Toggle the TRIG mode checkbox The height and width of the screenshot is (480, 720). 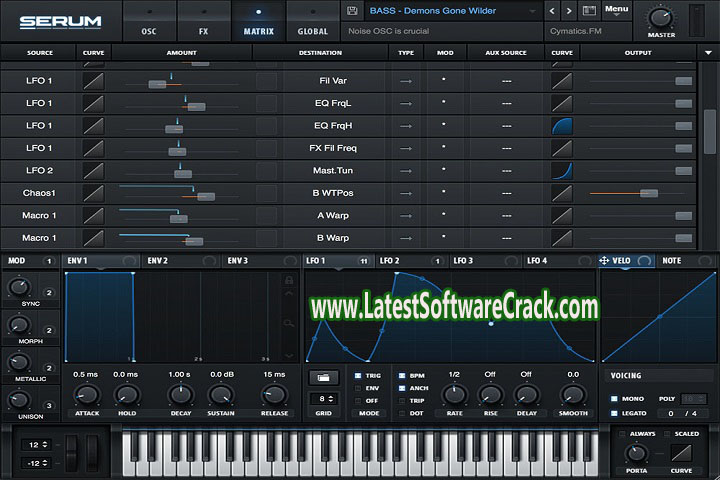tap(358, 376)
